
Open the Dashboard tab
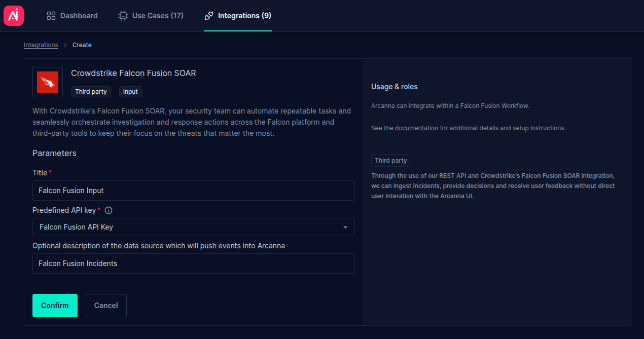tap(72, 16)
